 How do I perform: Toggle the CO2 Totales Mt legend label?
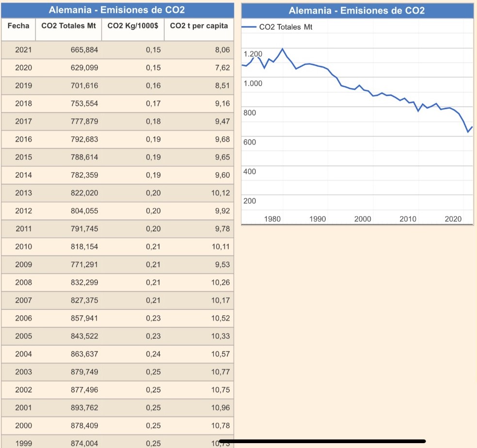tap(286, 27)
